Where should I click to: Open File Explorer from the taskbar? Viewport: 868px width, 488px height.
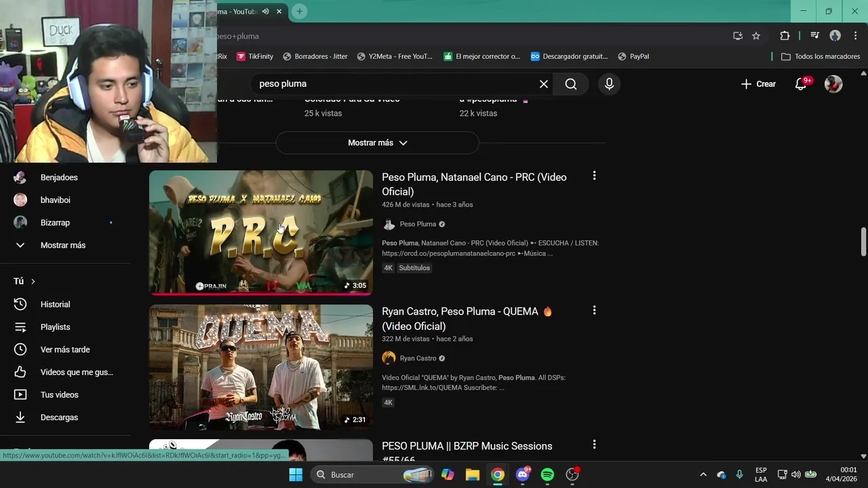click(473, 474)
